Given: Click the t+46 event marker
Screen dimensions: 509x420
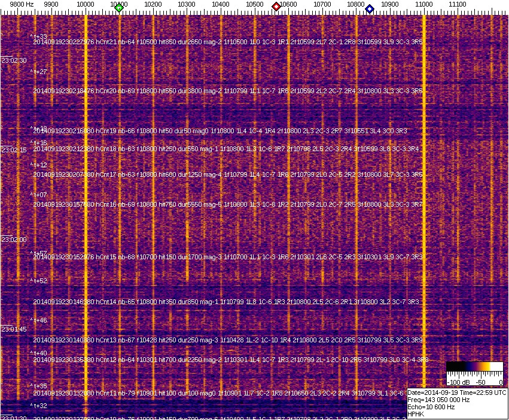Looking at the screenshot, I should point(39,321).
